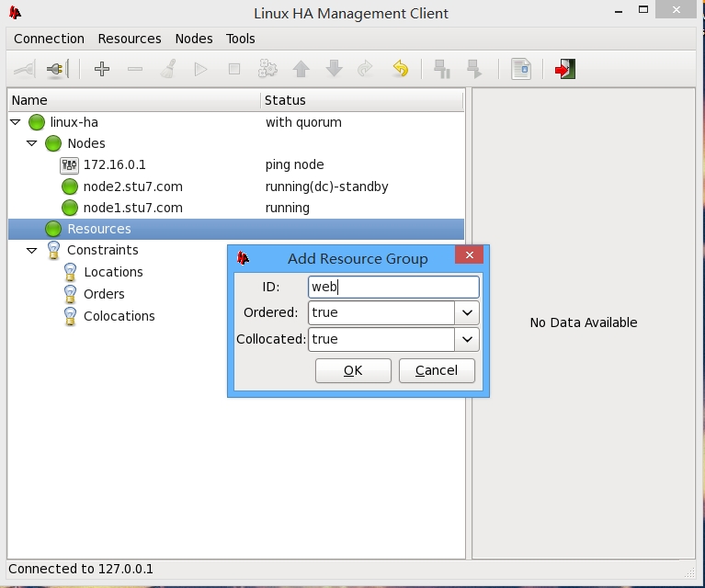
Task: Collapse the Constraints tree branch
Action: click(x=31, y=251)
